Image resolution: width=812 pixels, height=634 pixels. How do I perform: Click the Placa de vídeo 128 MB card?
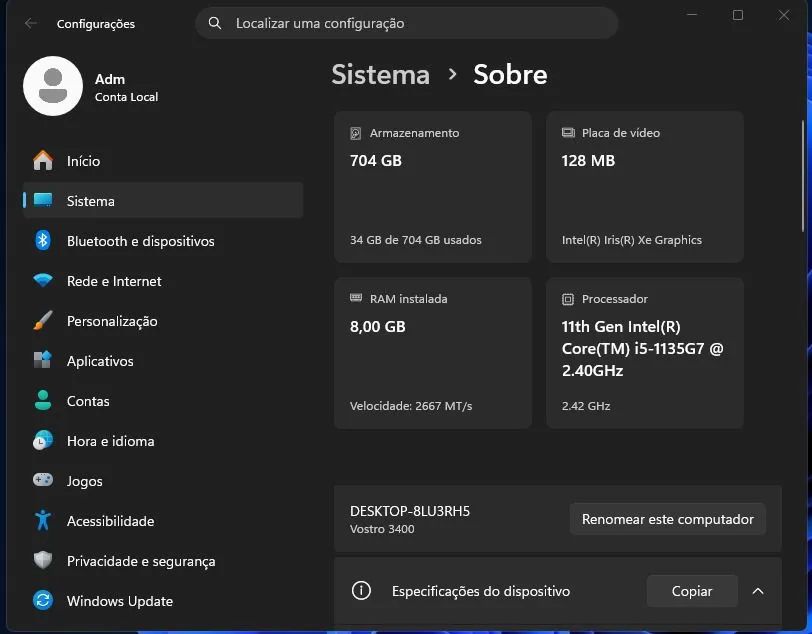click(645, 186)
